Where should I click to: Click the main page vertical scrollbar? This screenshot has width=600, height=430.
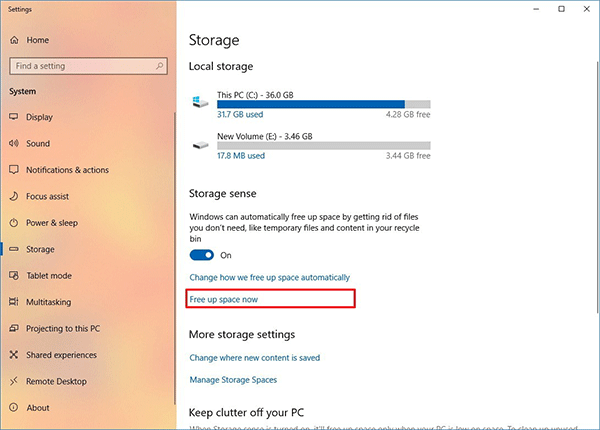click(597, 187)
